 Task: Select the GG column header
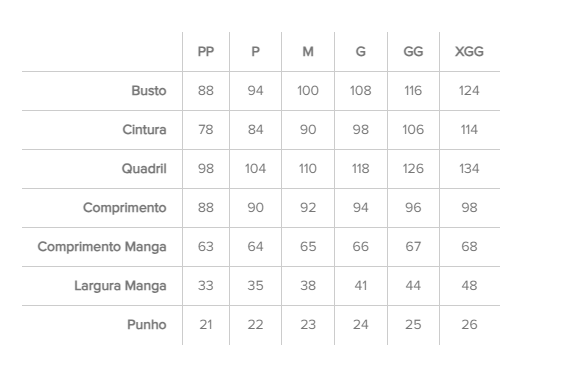(x=413, y=52)
